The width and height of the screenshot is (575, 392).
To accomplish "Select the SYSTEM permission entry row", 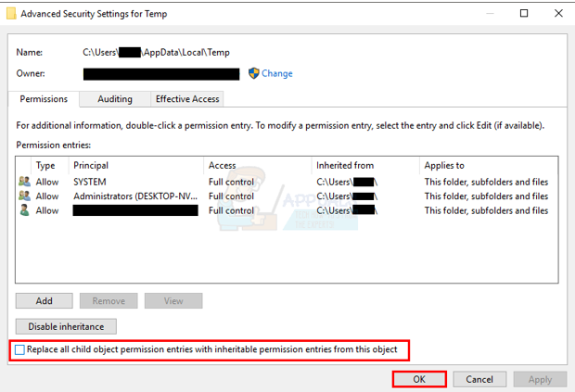I will coord(278,182).
